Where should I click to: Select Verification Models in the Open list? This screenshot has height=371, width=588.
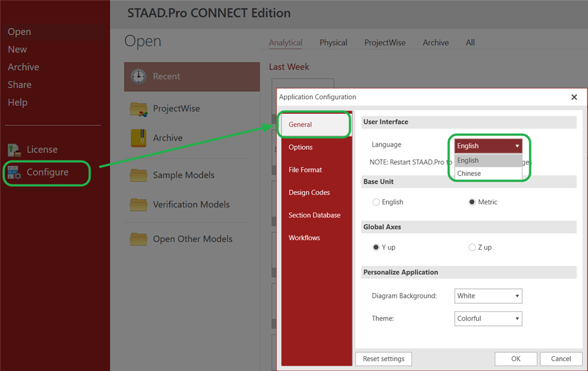(192, 205)
